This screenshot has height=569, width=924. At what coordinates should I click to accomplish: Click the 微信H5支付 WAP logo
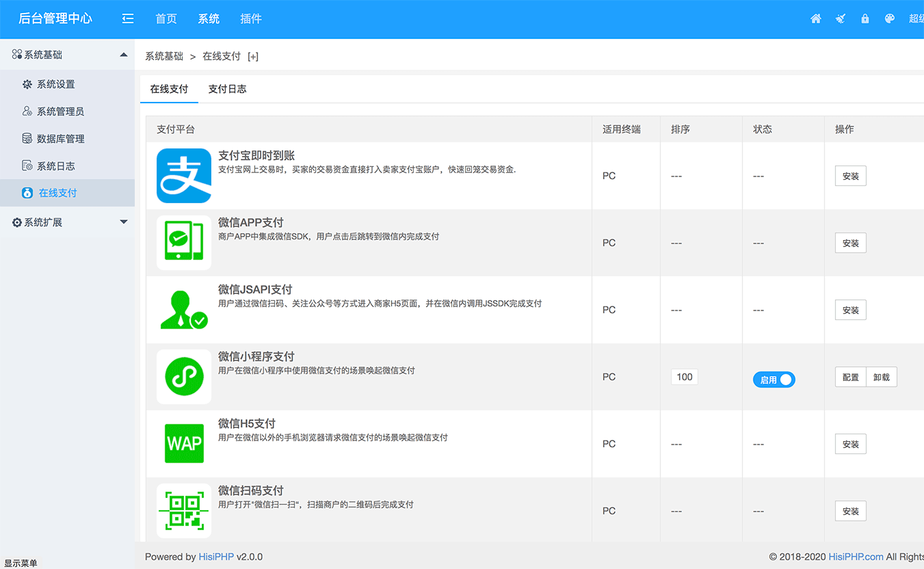pyautogui.click(x=184, y=444)
